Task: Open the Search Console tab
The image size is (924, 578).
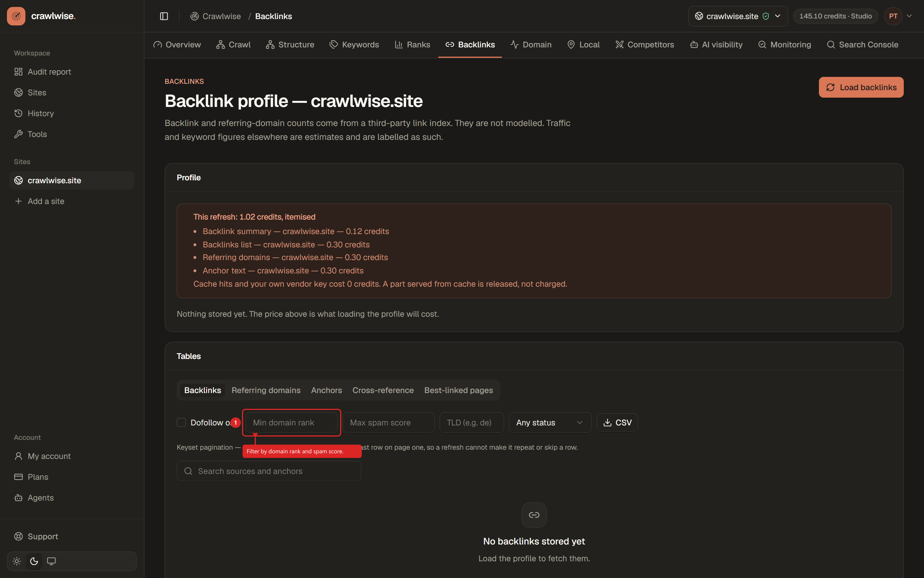Action: [862, 45]
